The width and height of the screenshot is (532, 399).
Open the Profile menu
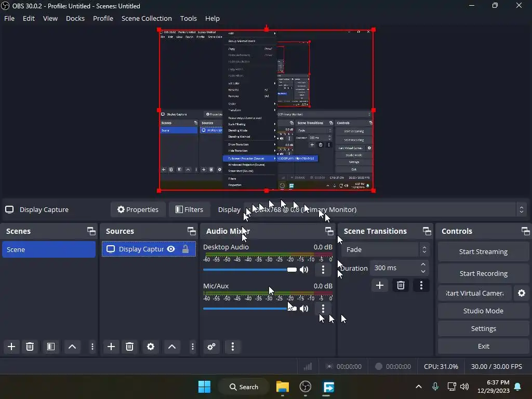103,18
